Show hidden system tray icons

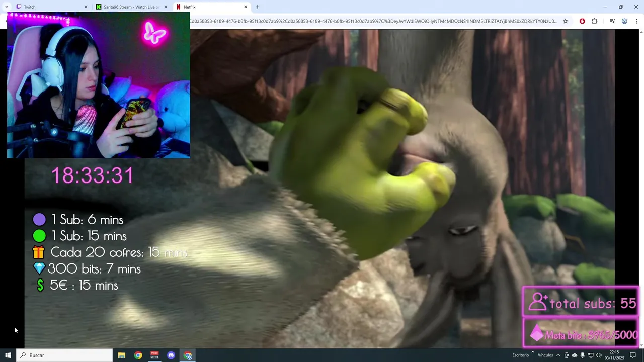[558, 355]
